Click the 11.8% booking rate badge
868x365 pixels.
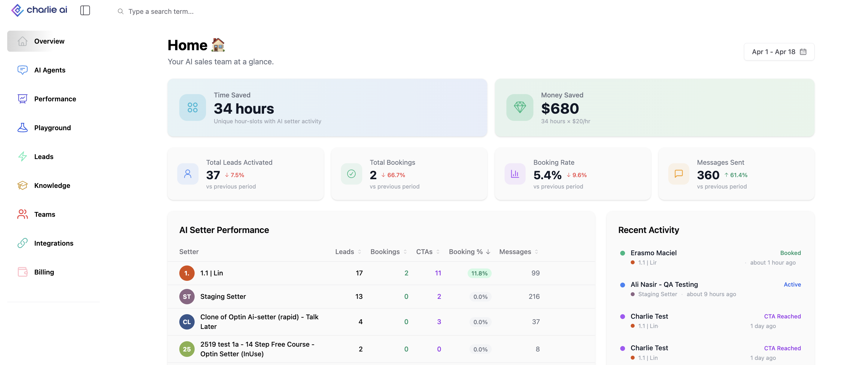[x=479, y=273]
